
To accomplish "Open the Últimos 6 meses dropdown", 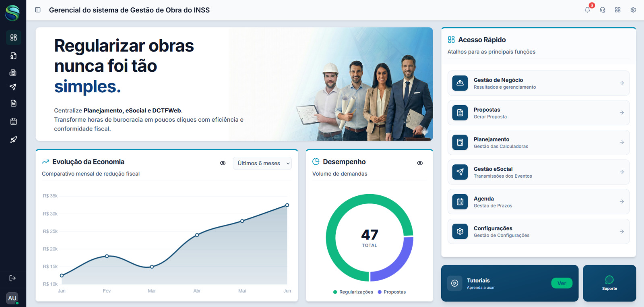I will point(262,163).
